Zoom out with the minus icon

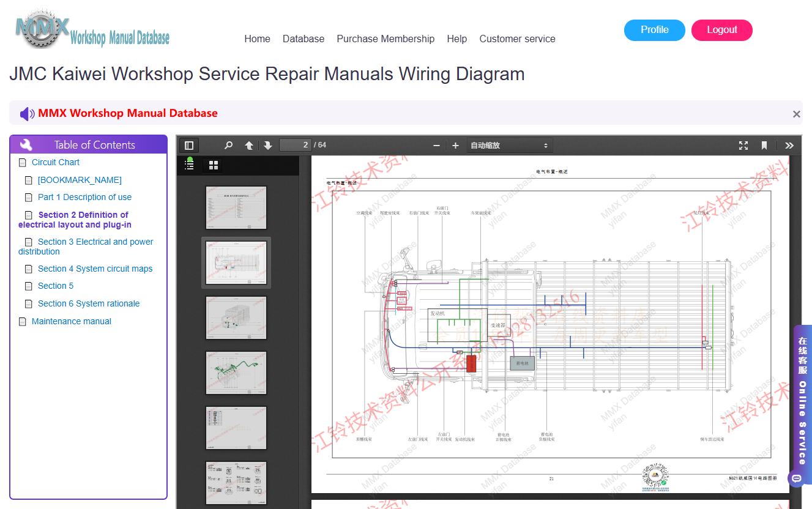[x=436, y=146]
